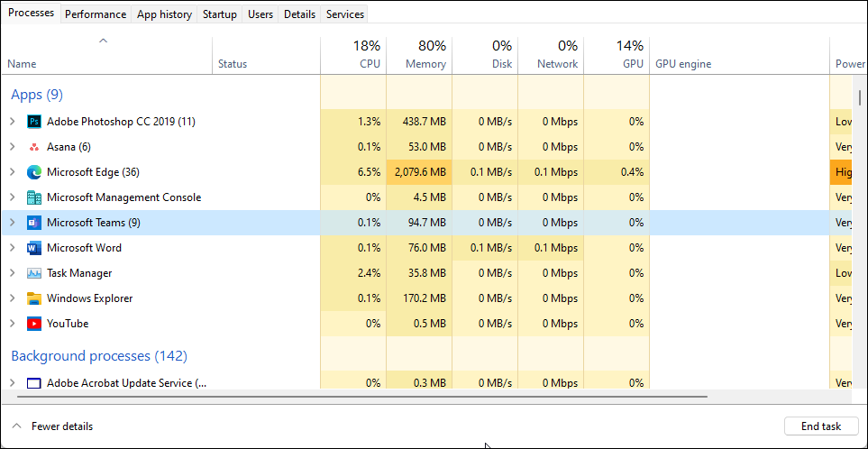
Task: Expand the Microsoft Word process group
Action: [12, 248]
